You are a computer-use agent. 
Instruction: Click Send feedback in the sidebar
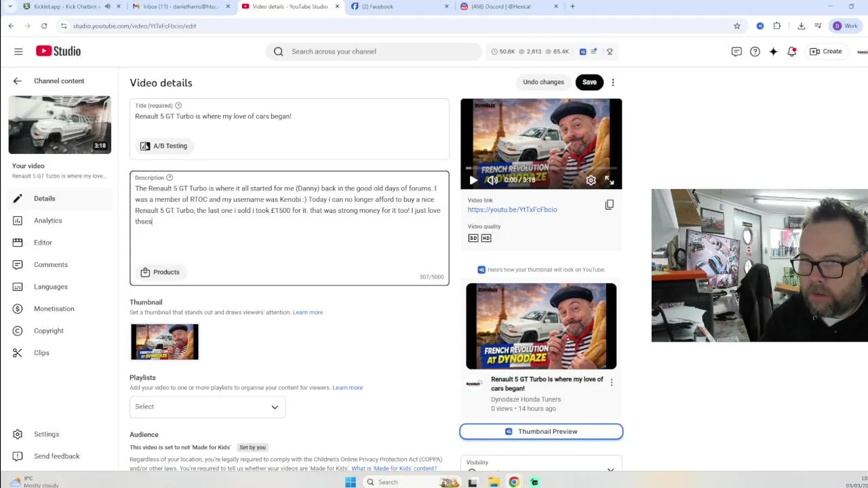click(59, 456)
